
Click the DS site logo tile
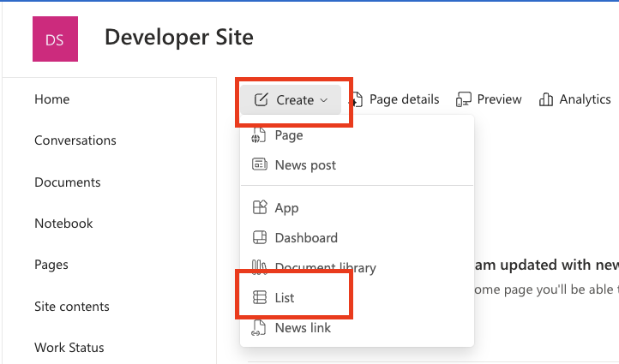pyautogui.click(x=55, y=39)
